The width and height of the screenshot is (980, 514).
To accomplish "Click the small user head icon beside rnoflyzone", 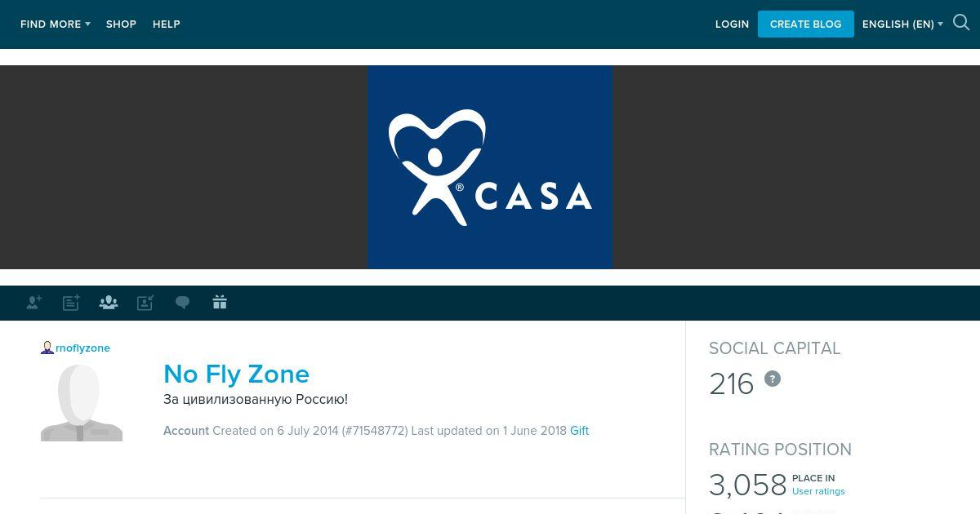I will coord(47,348).
